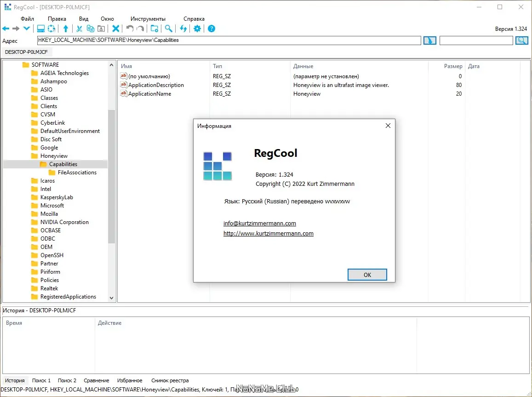The width and height of the screenshot is (532, 397).
Task: Click the quick search input field
Action: tap(476, 40)
